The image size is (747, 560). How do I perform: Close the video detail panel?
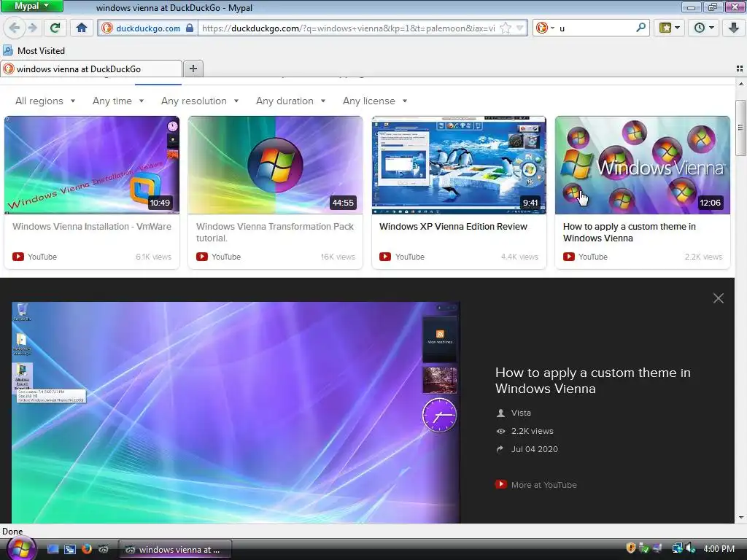click(718, 298)
